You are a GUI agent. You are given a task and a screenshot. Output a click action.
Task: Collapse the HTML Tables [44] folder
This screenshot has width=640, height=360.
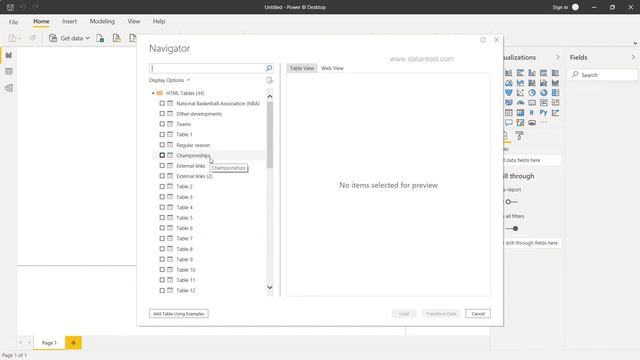click(153, 93)
